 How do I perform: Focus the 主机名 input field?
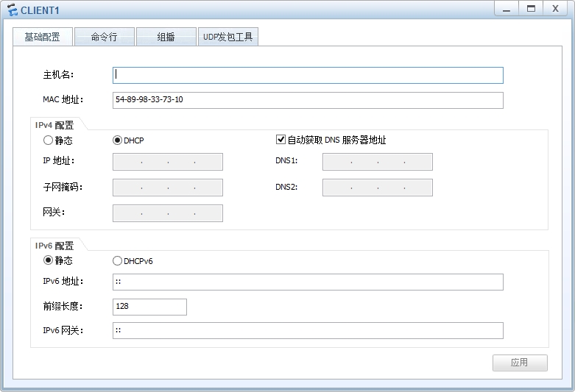pyautogui.click(x=308, y=75)
